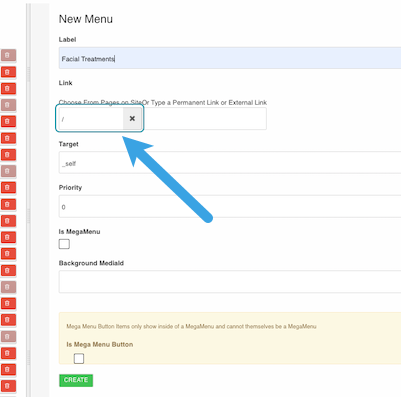Click the New Menu heading

86,19
